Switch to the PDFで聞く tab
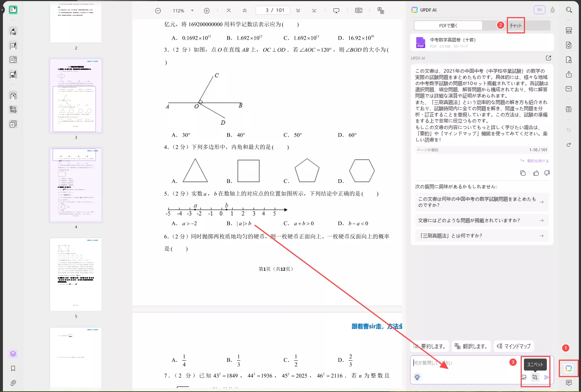Viewport: 581px width, 392px height. coord(448,25)
